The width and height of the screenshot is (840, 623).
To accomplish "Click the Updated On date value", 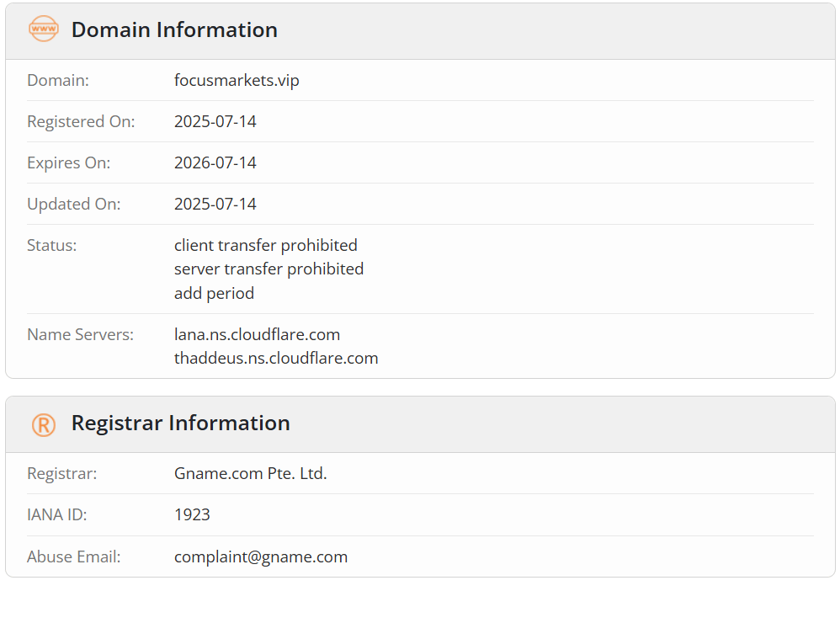I will 215,204.
